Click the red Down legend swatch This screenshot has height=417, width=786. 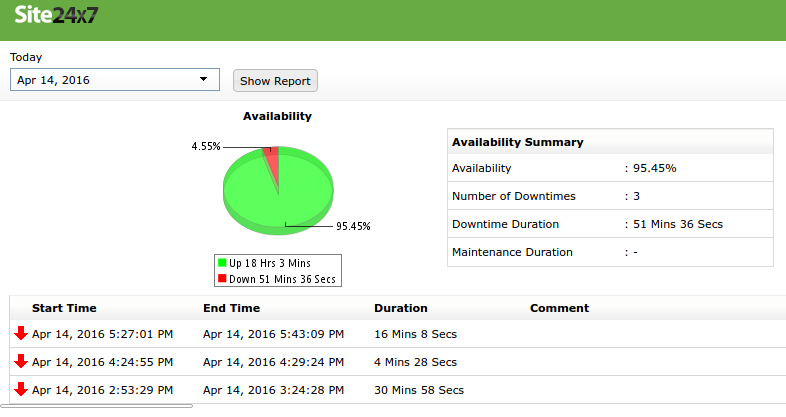click(222, 278)
